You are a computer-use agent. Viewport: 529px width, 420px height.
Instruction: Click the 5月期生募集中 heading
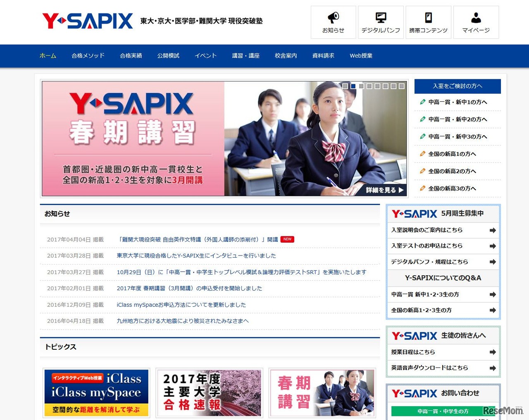click(x=462, y=213)
